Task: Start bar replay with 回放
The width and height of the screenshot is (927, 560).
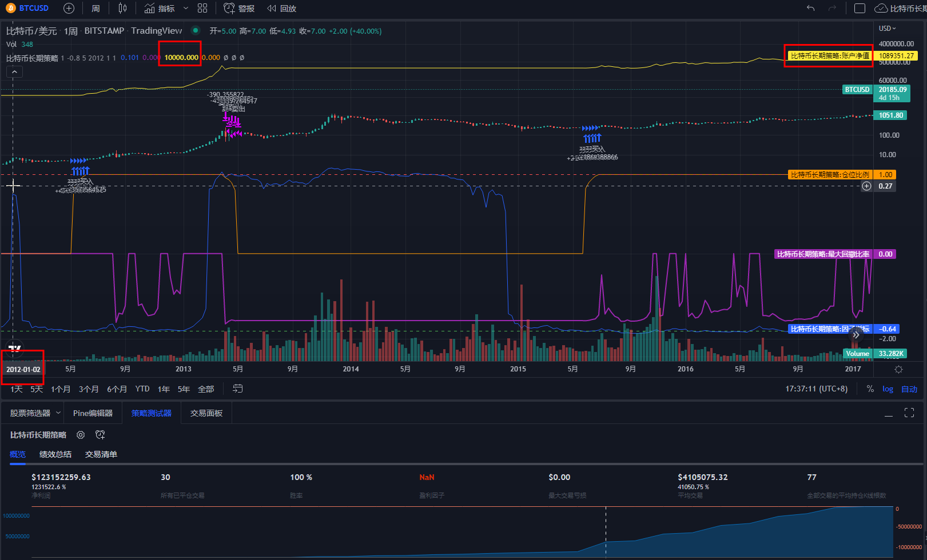Action: pyautogui.click(x=282, y=9)
